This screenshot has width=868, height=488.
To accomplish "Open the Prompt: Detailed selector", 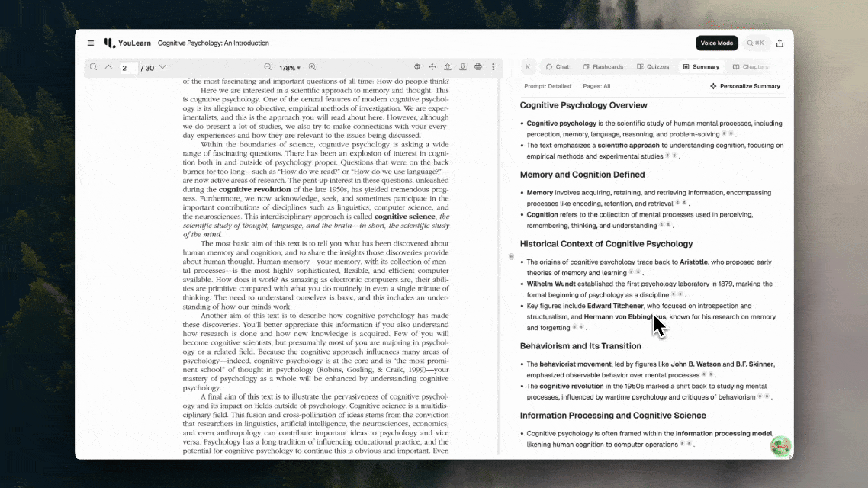I will click(x=548, y=86).
